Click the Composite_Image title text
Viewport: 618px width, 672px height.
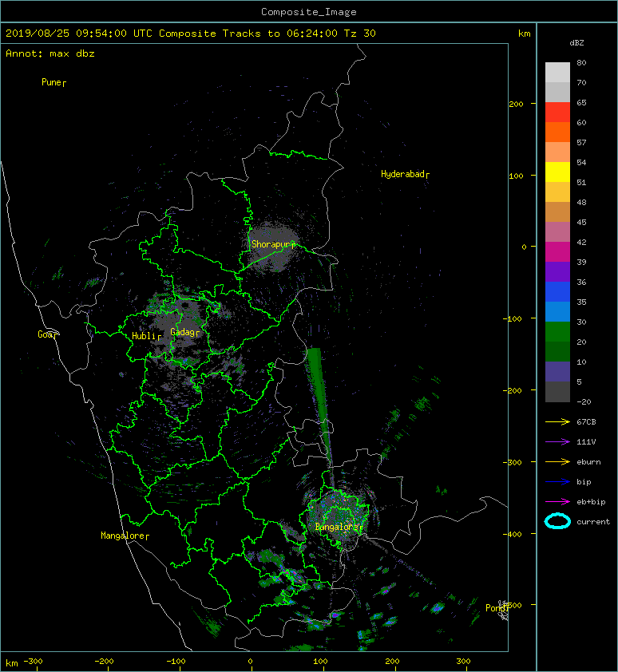pyautogui.click(x=309, y=11)
